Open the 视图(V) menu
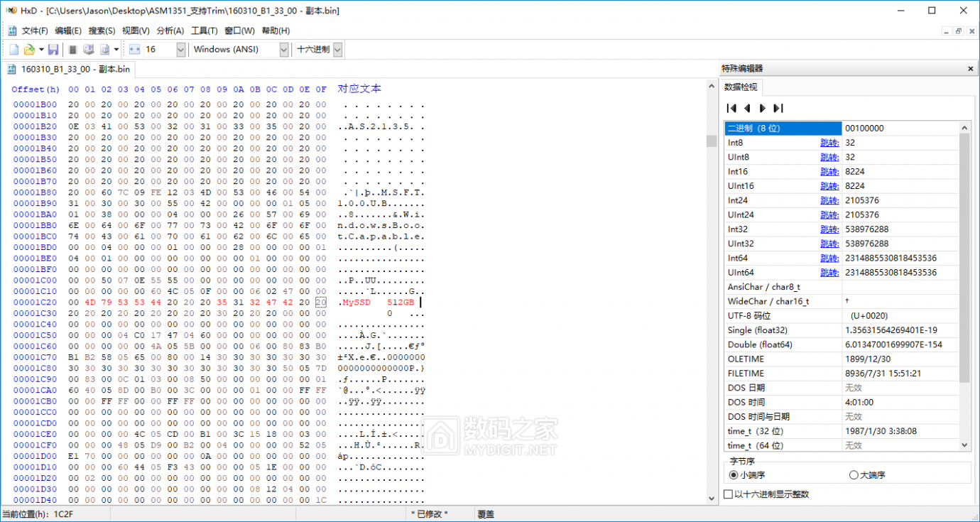Image resolution: width=980 pixels, height=522 pixels. click(x=136, y=31)
